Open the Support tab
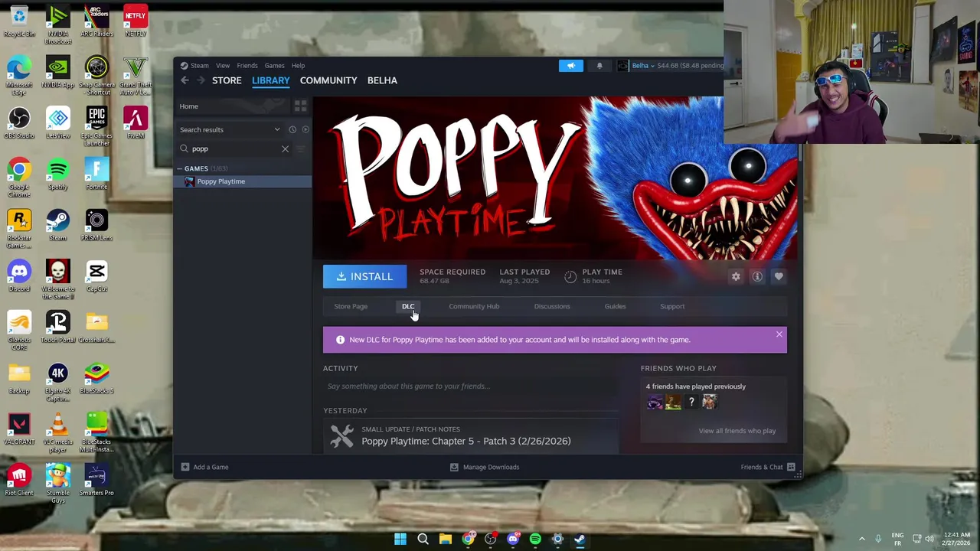Screen dimensions: 980x551 pos(672,306)
